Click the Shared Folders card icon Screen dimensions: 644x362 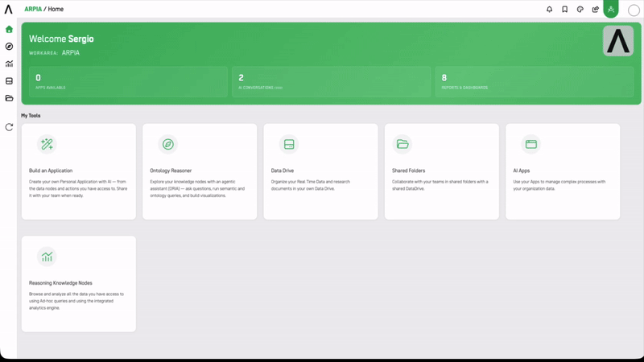pos(402,144)
